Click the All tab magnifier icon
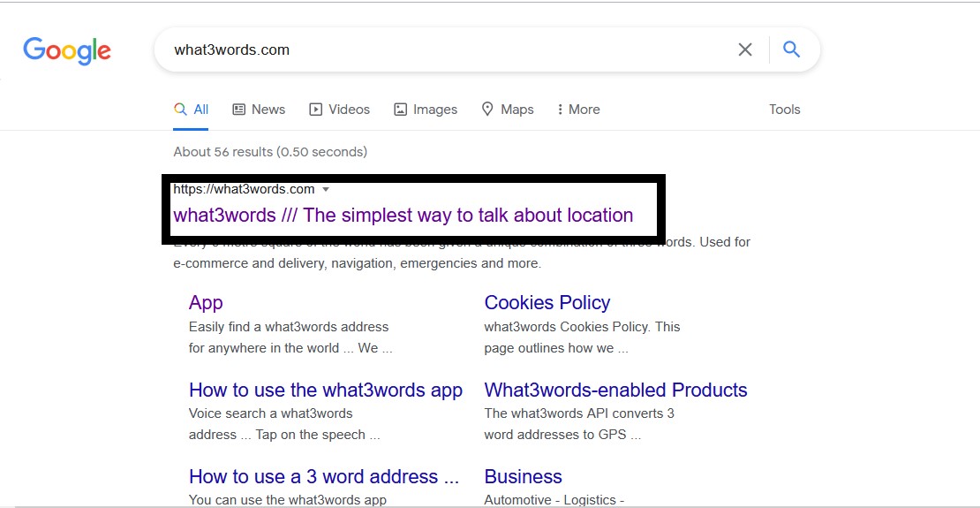Viewport: 980px width, 508px height. pyautogui.click(x=180, y=110)
